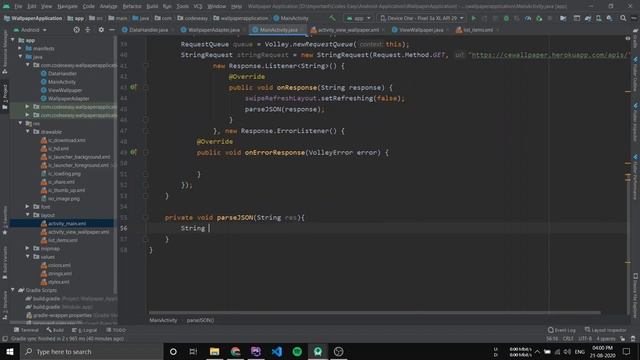Collapse the drawable folder

pyautogui.click(x=28, y=131)
